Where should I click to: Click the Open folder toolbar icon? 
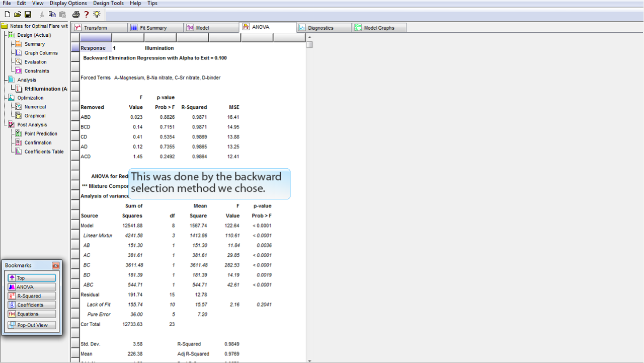point(18,15)
